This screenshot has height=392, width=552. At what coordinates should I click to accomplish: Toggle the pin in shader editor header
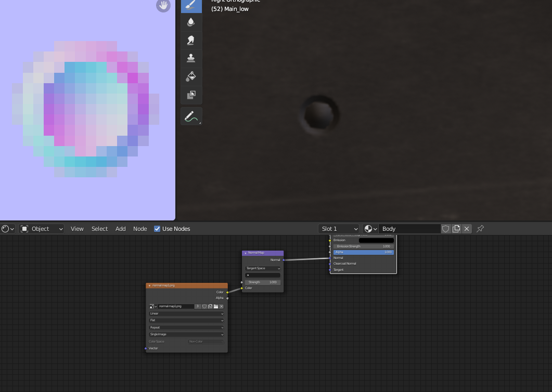pos(480,229)
